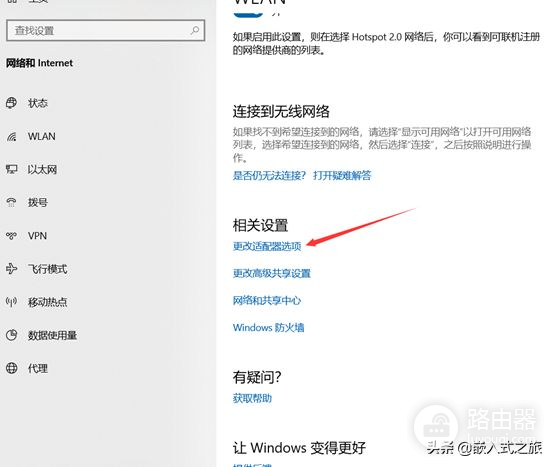Click the 相关设置 heading
This screenshot has width=554, height=467.
pyautogui.click(x=260, y=225)
